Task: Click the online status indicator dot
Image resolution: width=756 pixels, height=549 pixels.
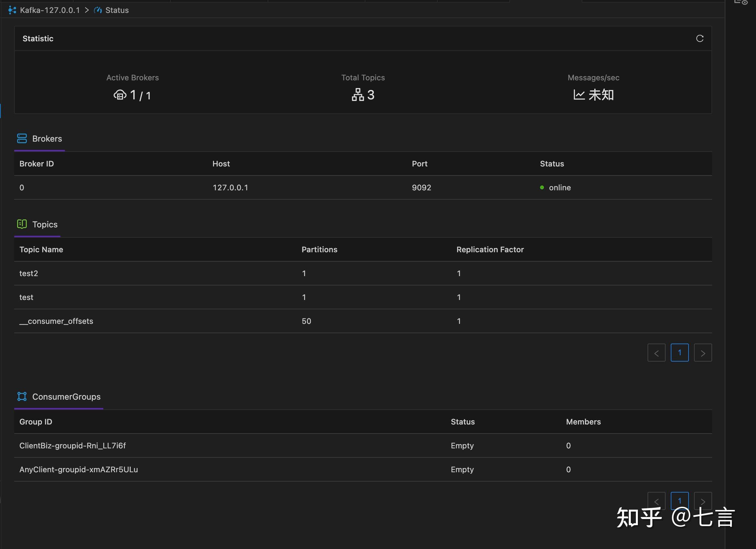Action: (542, 187)
